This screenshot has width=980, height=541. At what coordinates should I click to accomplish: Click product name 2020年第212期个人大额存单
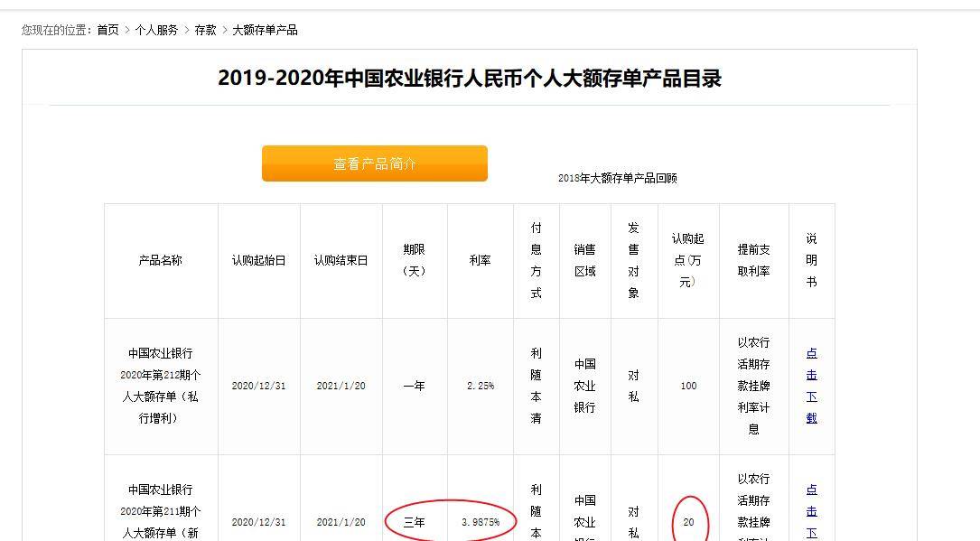[x=161, y=386]
